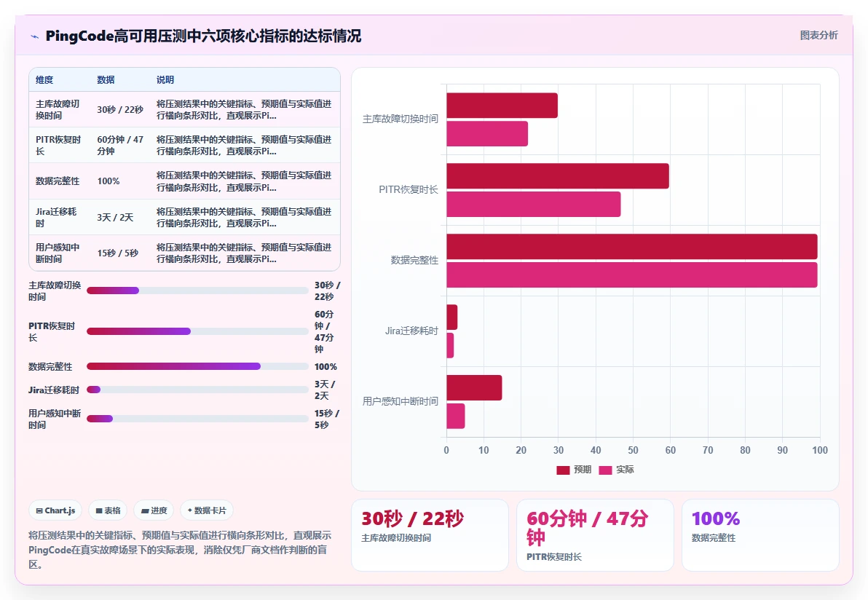Click the 预期 bar for PITR恢复时长

click(x=558, y=176)
